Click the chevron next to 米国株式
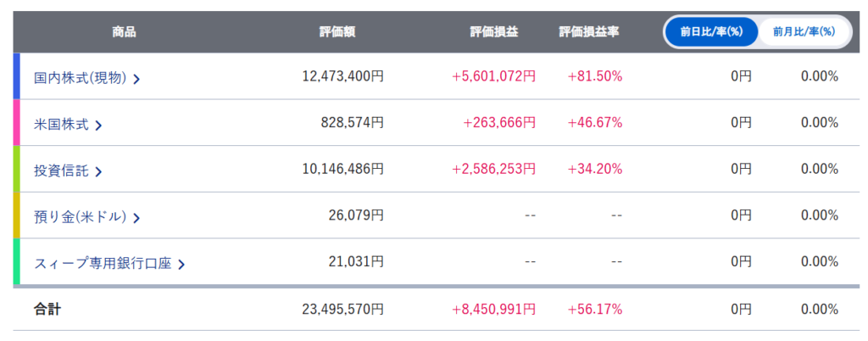The height and width of the screenshot is (341, 868). [98, 125]
